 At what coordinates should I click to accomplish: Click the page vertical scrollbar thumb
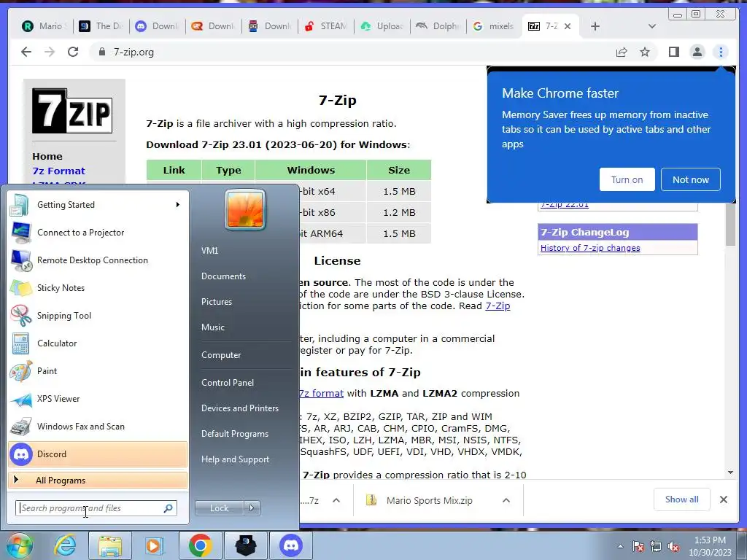(730, 224)
